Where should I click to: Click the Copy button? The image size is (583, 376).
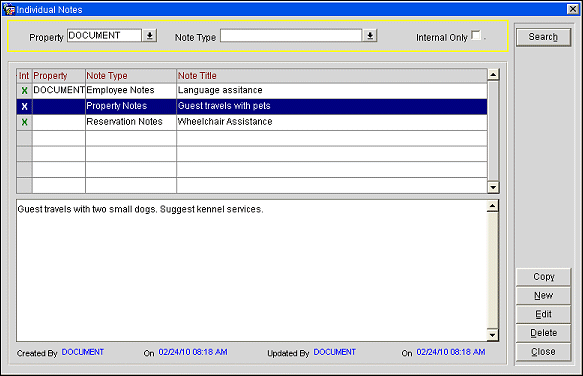click(x=543, y=277)
